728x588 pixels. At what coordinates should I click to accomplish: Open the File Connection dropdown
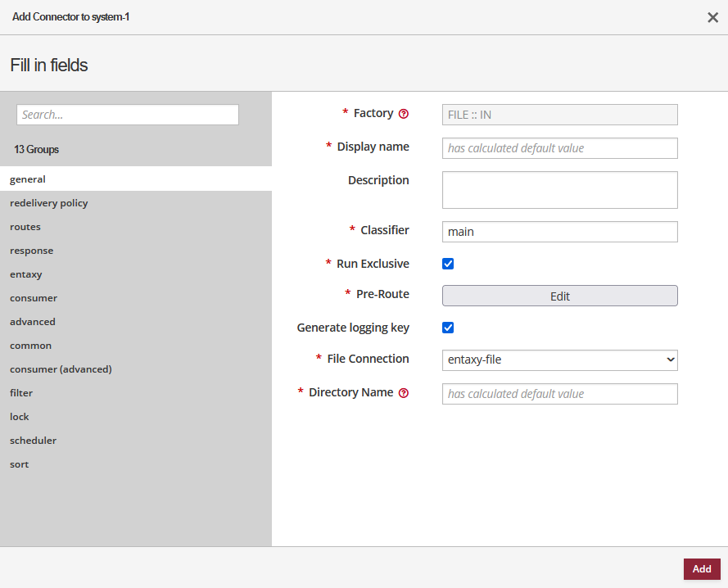(x=559, y=360)
